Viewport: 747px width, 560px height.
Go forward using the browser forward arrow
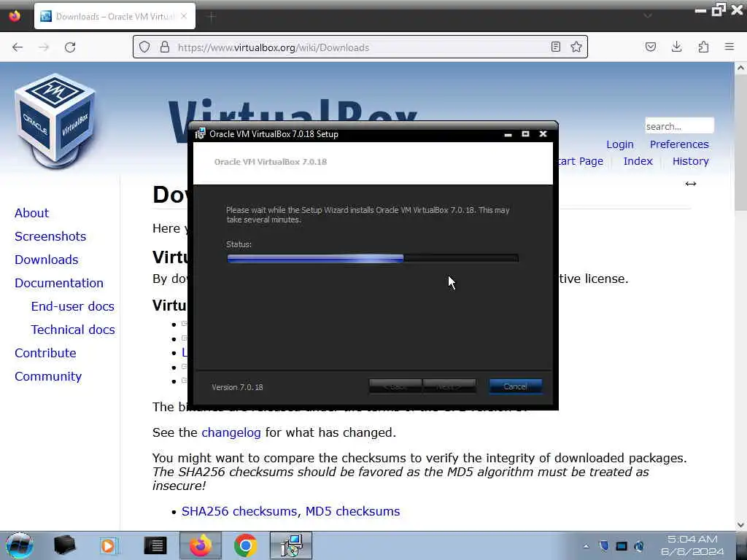click(44, 47)
